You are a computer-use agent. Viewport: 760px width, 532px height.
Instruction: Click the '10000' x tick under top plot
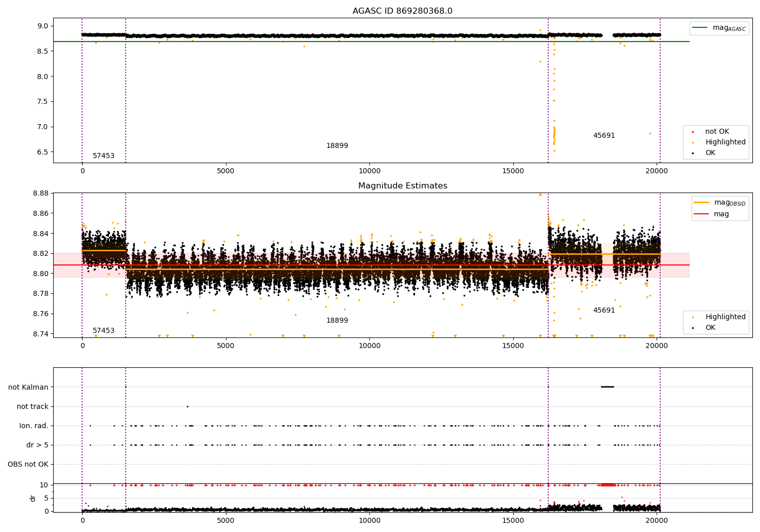tap(369, 171)
